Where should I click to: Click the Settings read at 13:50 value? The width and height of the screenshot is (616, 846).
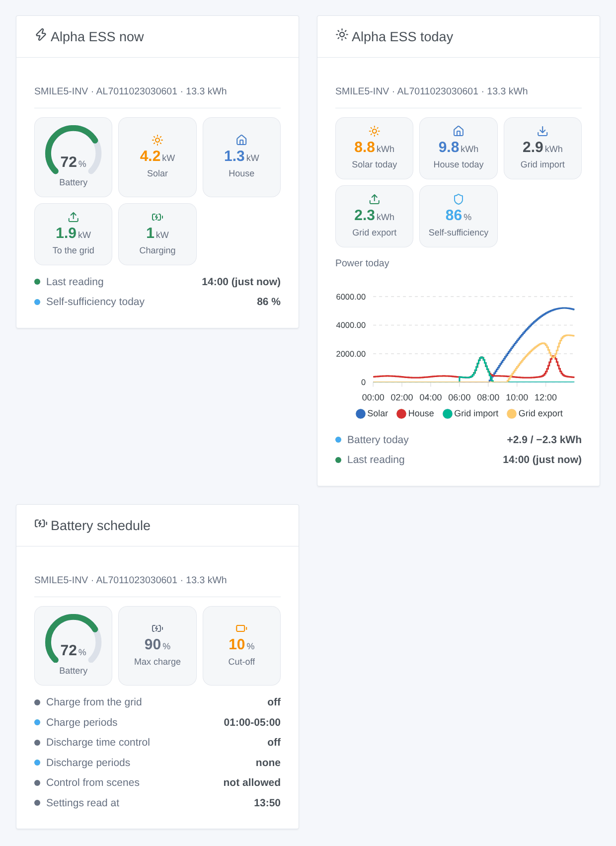tap(267, 803)
